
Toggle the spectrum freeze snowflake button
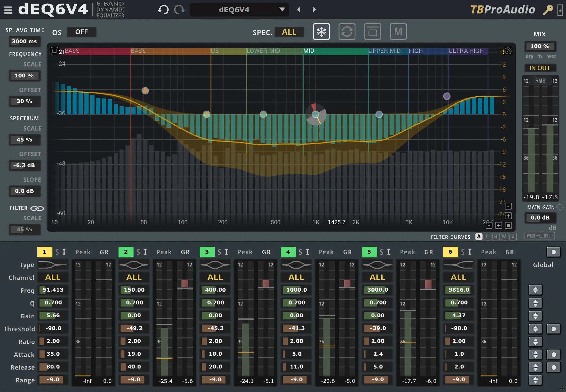[321, 32]
